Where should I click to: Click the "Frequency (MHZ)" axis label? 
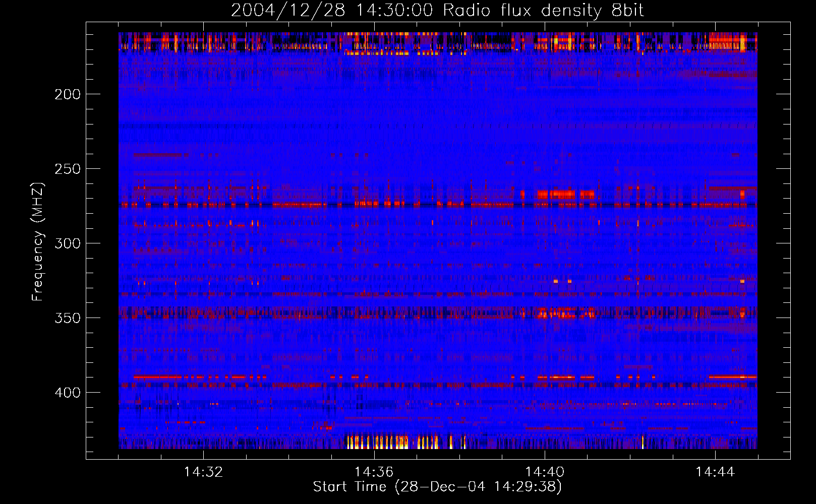coord(37,241)
